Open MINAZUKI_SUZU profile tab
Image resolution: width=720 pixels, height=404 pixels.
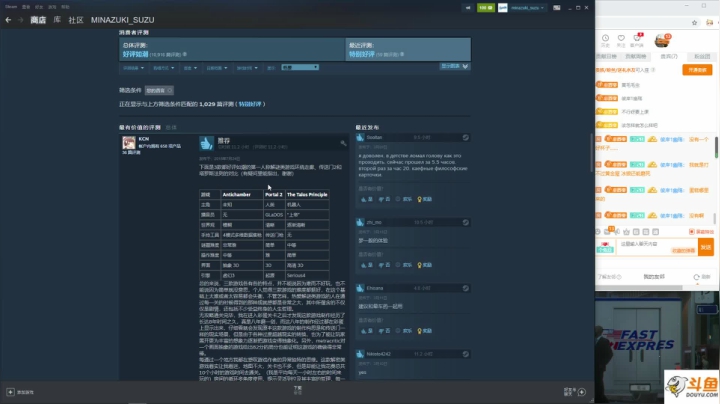pos(123,20)
